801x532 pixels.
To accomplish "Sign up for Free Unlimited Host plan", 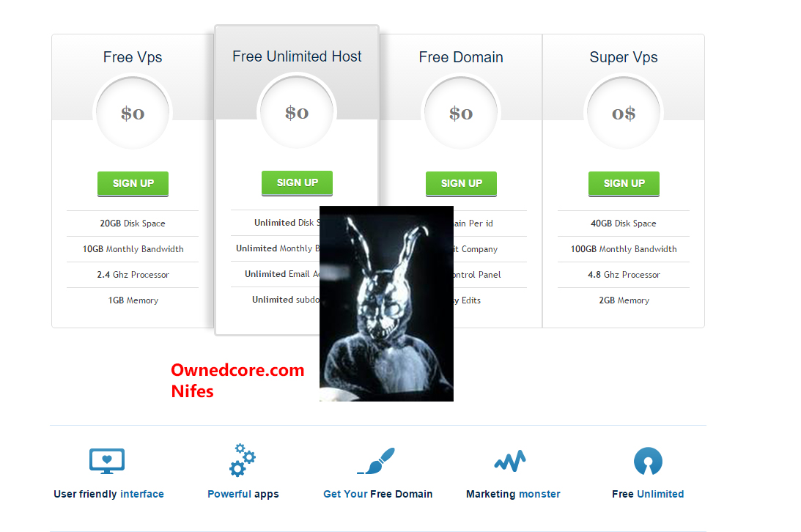I will 298,183.
